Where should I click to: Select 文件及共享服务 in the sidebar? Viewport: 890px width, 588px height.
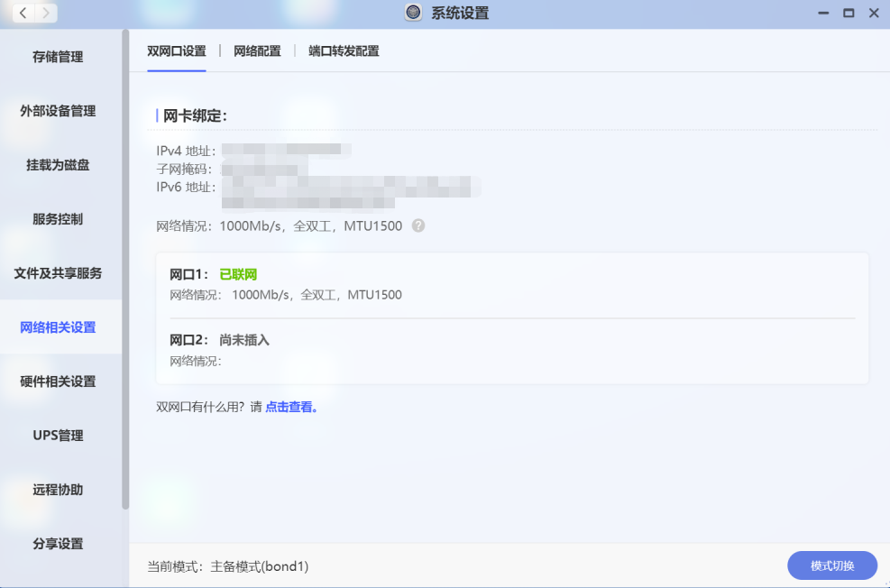point(58,273)
